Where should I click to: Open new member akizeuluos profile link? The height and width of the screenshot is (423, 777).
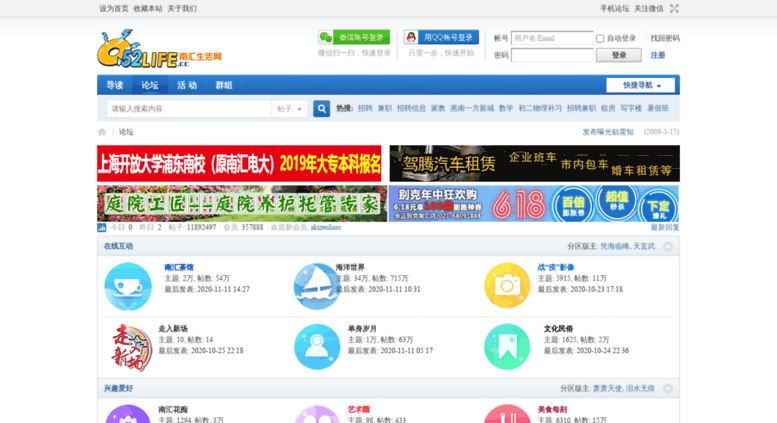point(326,227)
